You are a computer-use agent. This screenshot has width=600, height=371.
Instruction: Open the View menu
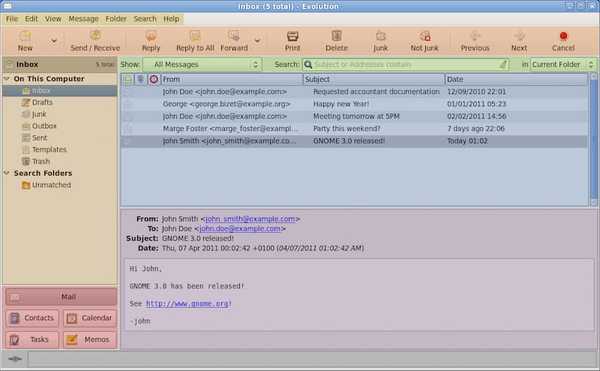click(x=53, y=19)
